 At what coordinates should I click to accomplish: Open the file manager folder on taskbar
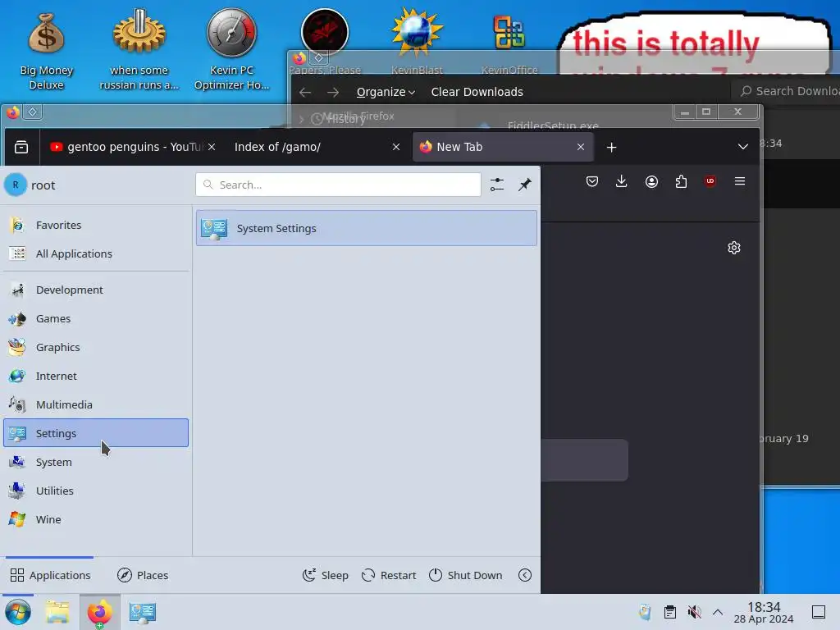point(57,612)
